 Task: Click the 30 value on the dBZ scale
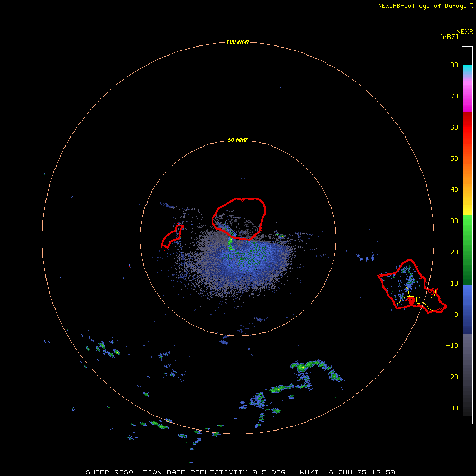pos(454,221)
